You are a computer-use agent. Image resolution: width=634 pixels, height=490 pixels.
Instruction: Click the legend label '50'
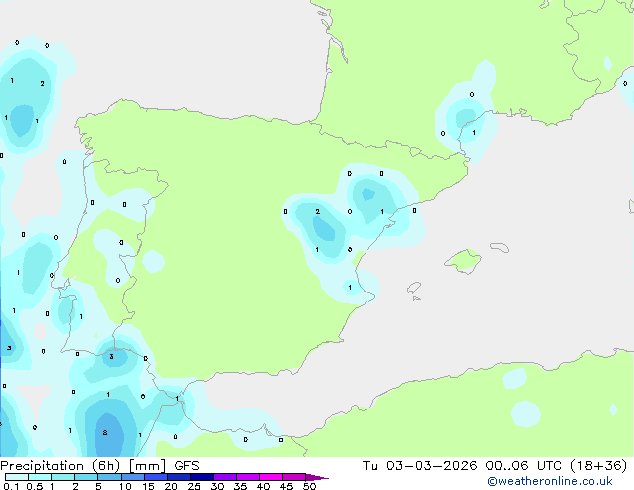[x=309, y=486]
